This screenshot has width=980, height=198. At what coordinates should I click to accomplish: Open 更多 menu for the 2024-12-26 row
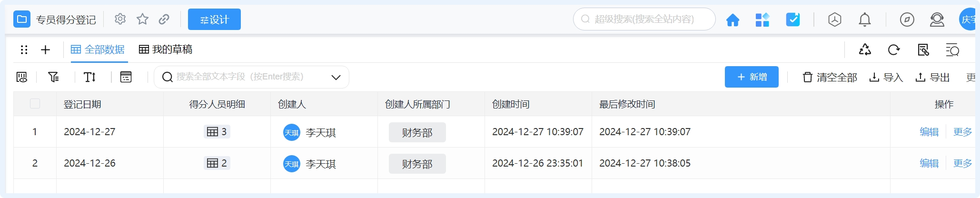tap(962, 163)
